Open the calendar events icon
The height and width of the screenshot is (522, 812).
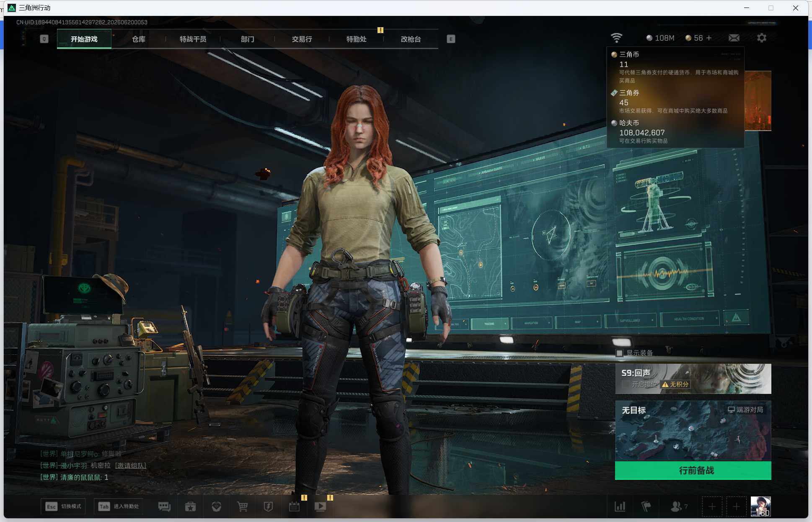pos(294,507)
